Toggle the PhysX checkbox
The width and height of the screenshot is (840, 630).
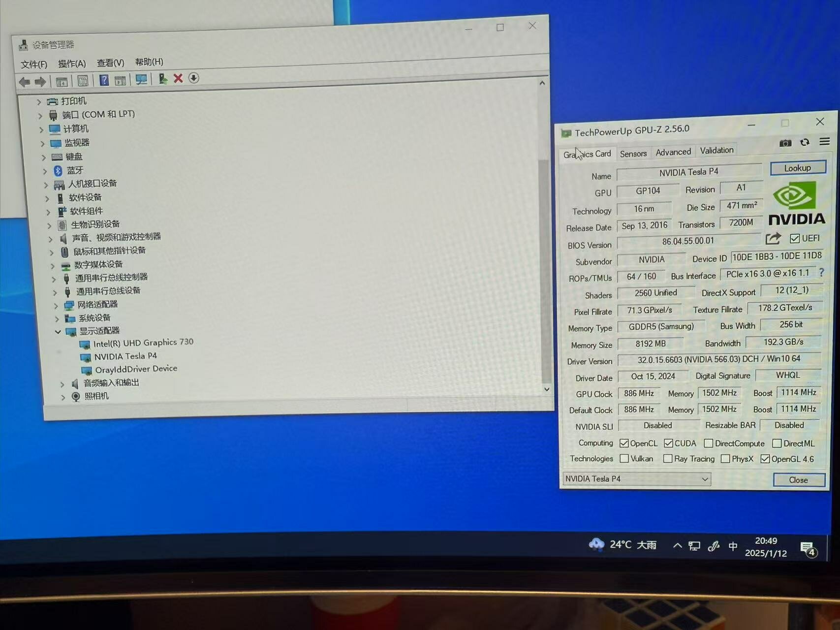click(725, 459)
